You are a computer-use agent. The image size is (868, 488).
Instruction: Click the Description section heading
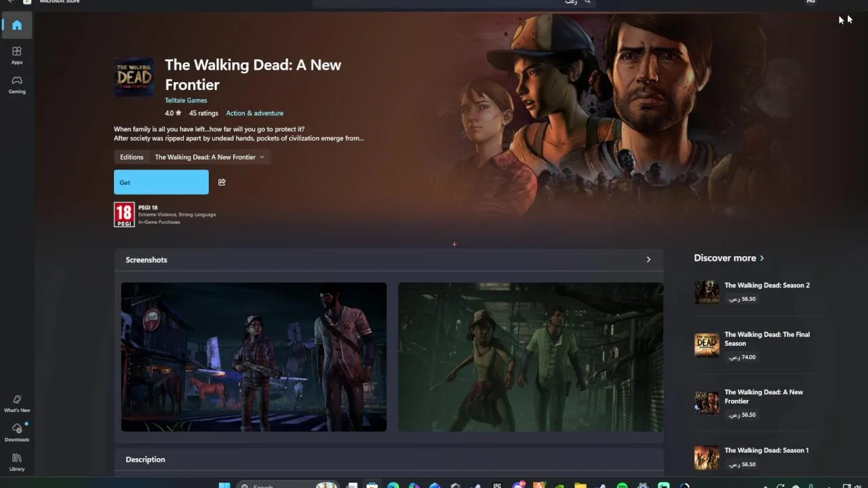click(x=145, y=460)
